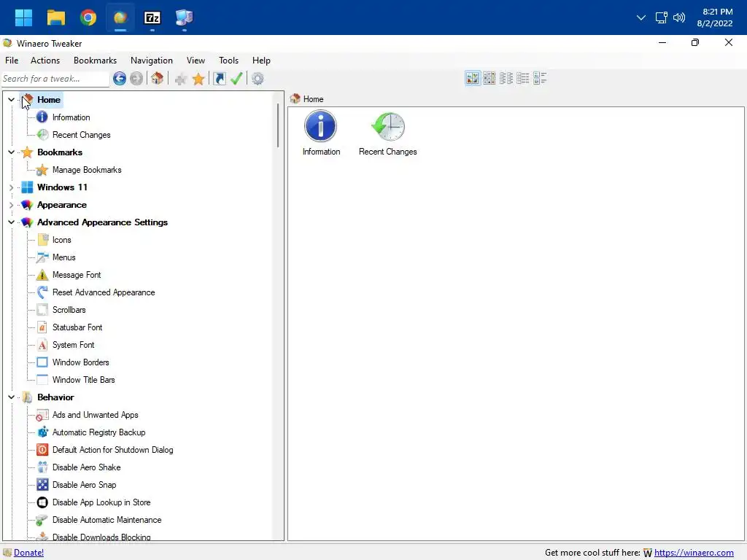Image resolution: width=747 pixels, height=560 pixels.
Task: Click the Home icon in the toolbar
Action: point(158,79)
